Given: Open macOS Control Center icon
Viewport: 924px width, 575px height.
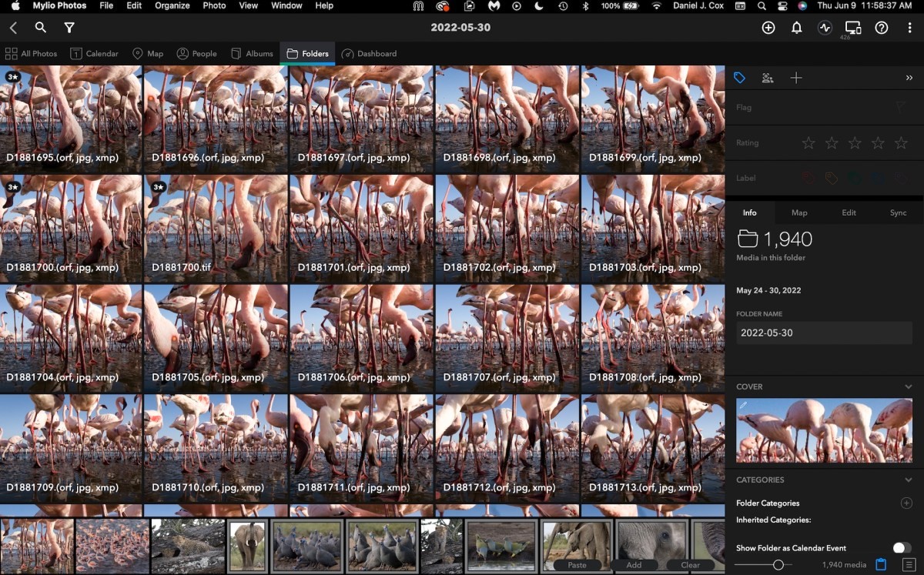Looking at the screenshot, I should click(x=782, y=5).
